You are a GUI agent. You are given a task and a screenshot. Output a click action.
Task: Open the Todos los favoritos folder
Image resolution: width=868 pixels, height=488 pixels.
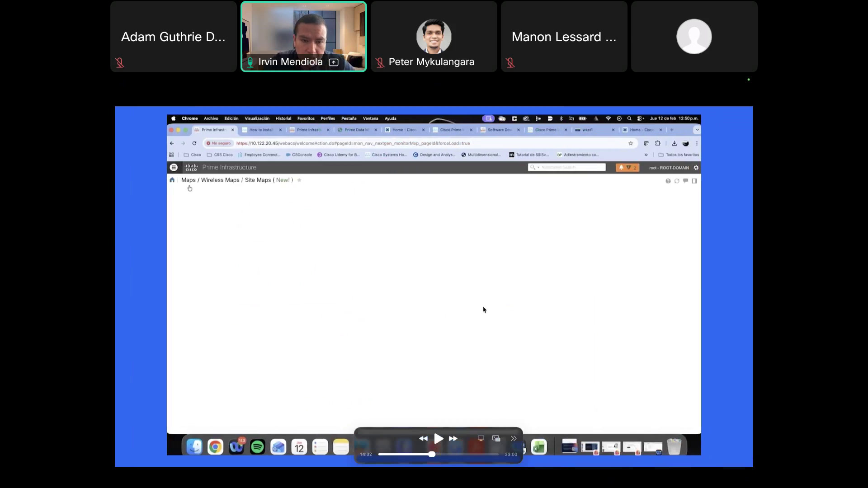point(679,155)
